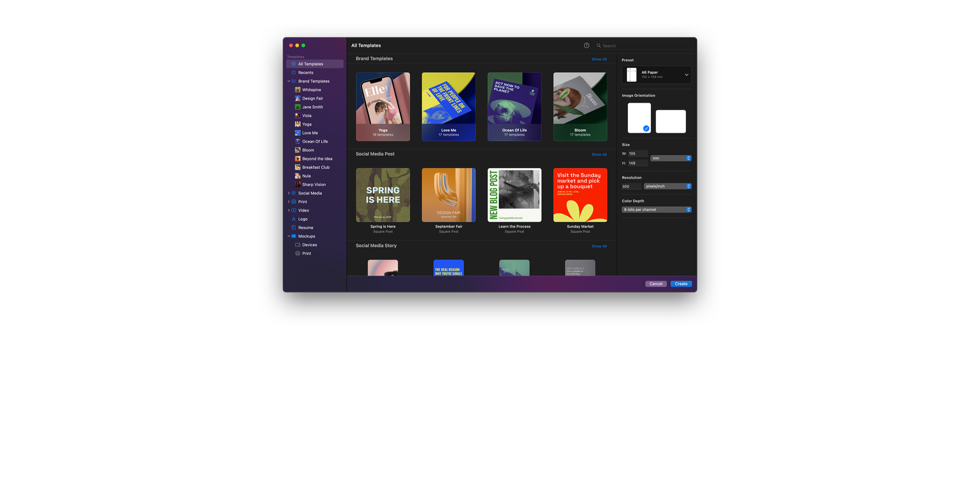The width and height of the screenshot is (980, 495).
Task: Click the Video category icon
Action: click(x=293, y=210)
